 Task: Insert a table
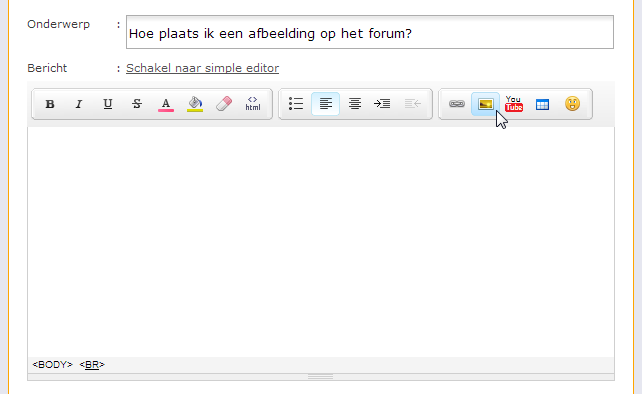[x=543, y=105]
